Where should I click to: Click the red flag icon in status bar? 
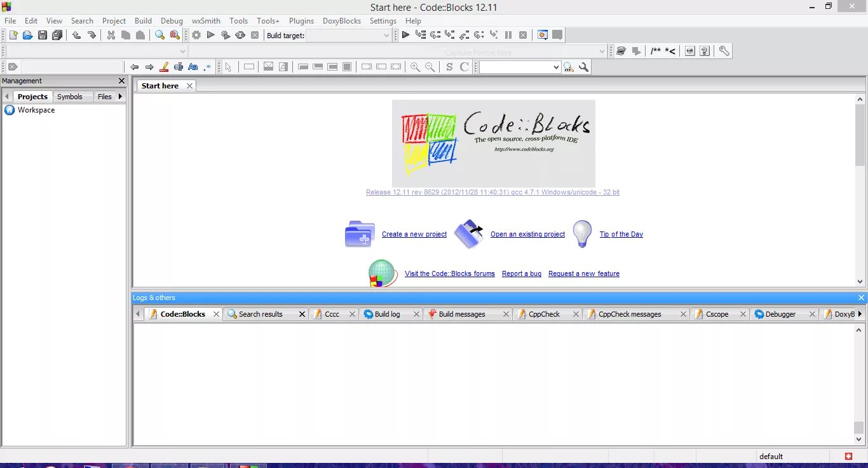pos(848,457)
